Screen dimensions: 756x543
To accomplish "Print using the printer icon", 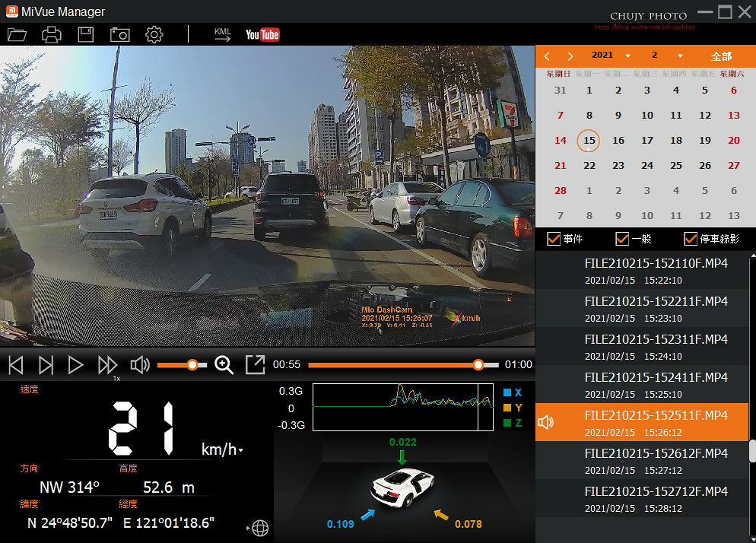I will point(52,35).
